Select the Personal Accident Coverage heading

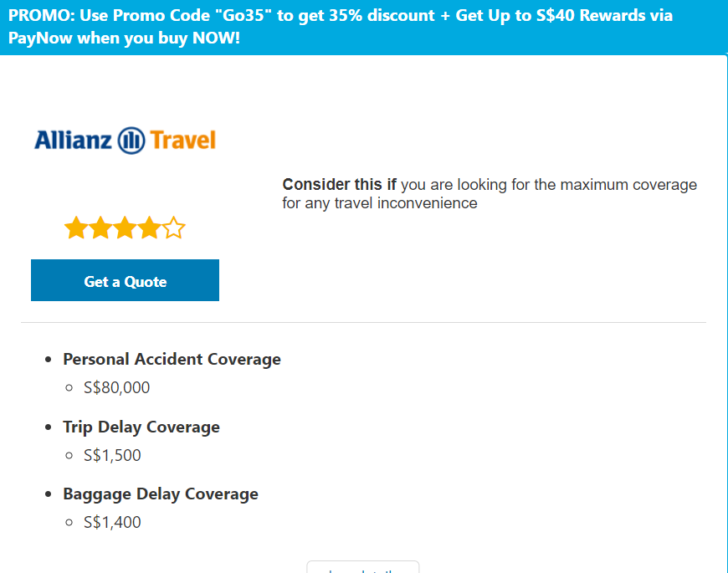(172, 360)
